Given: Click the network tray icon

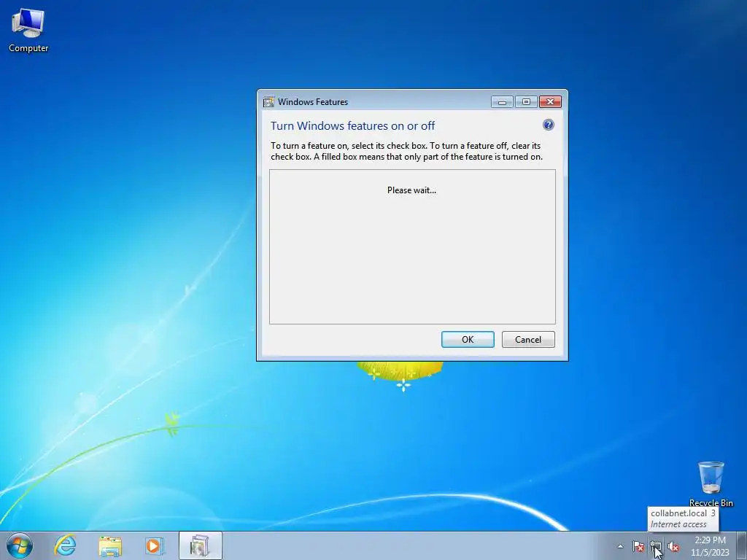Looking at the screenshot, I should (656, 546).
